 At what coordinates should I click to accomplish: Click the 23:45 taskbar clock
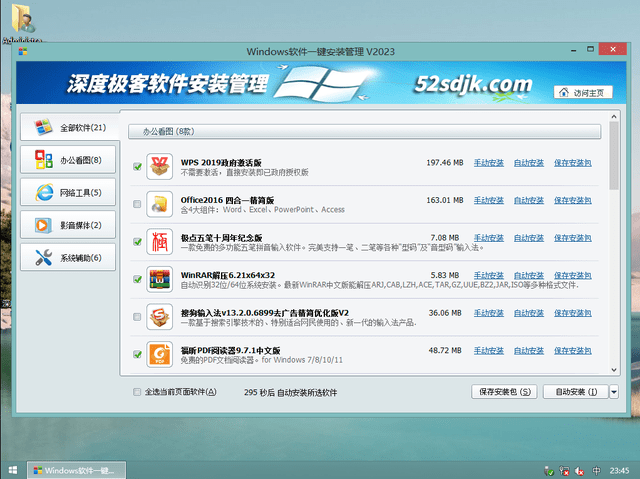click(x=619, y=470)
